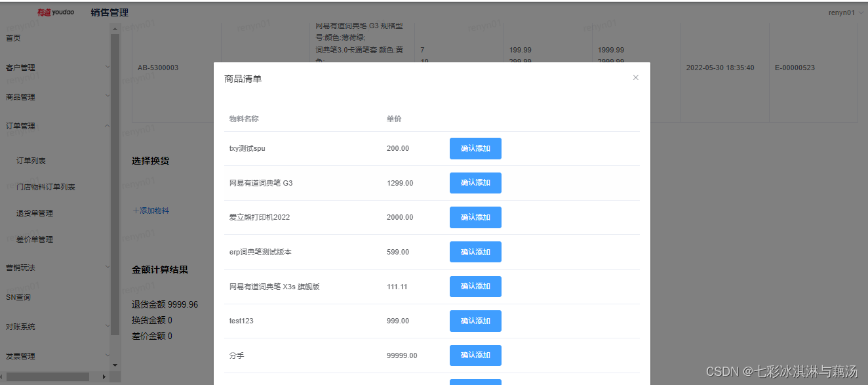
Task: Open 差价单管理 submenu item
Action: click(35, 239)
